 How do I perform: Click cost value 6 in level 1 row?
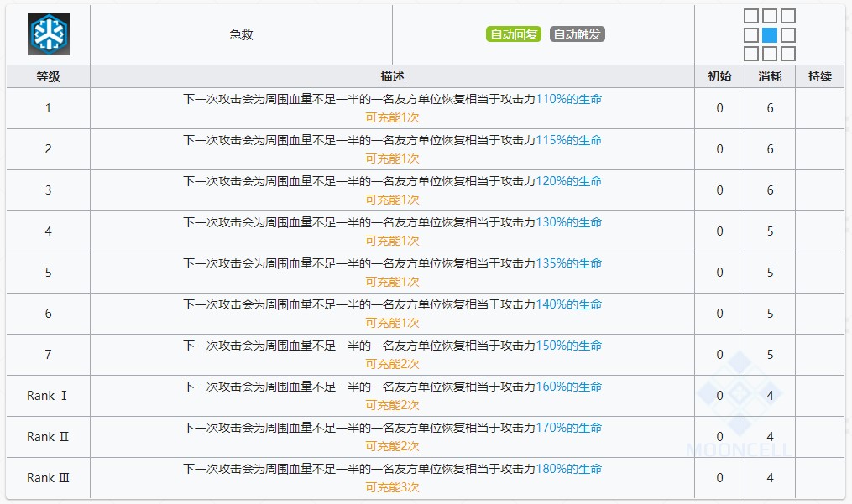pyautogui.click(x=770, y=108)
